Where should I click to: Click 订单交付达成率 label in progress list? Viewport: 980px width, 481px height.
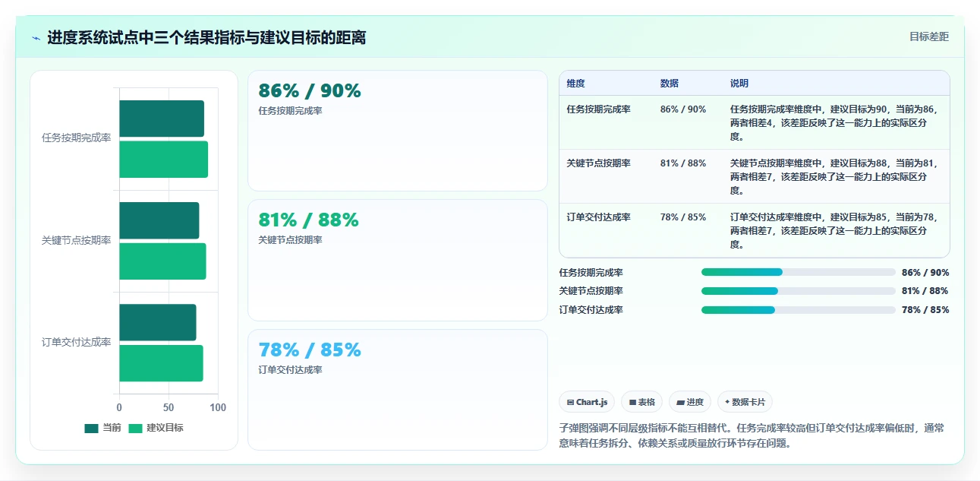pos(591,310)
